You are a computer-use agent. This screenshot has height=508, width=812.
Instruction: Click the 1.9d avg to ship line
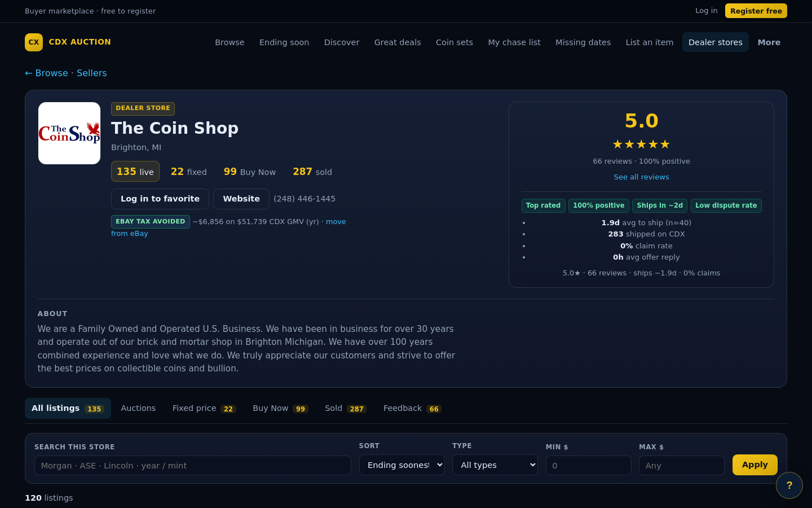point(646,223)
